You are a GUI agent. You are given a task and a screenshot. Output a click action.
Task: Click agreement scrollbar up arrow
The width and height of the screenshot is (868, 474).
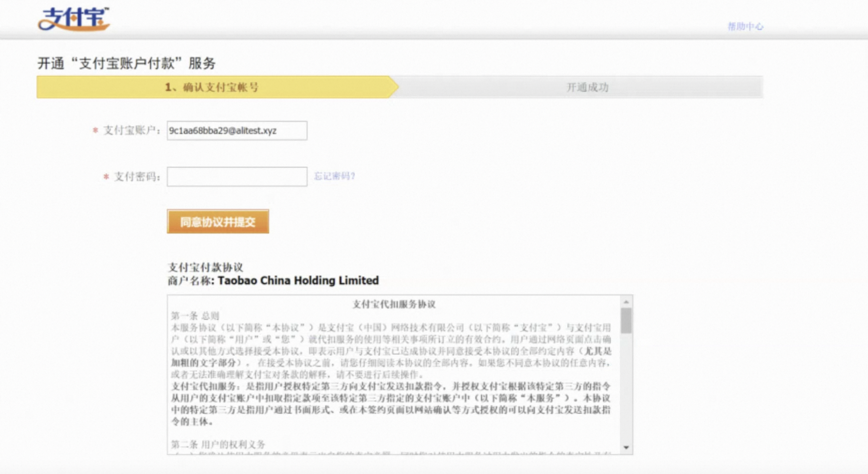pos(626,302)
